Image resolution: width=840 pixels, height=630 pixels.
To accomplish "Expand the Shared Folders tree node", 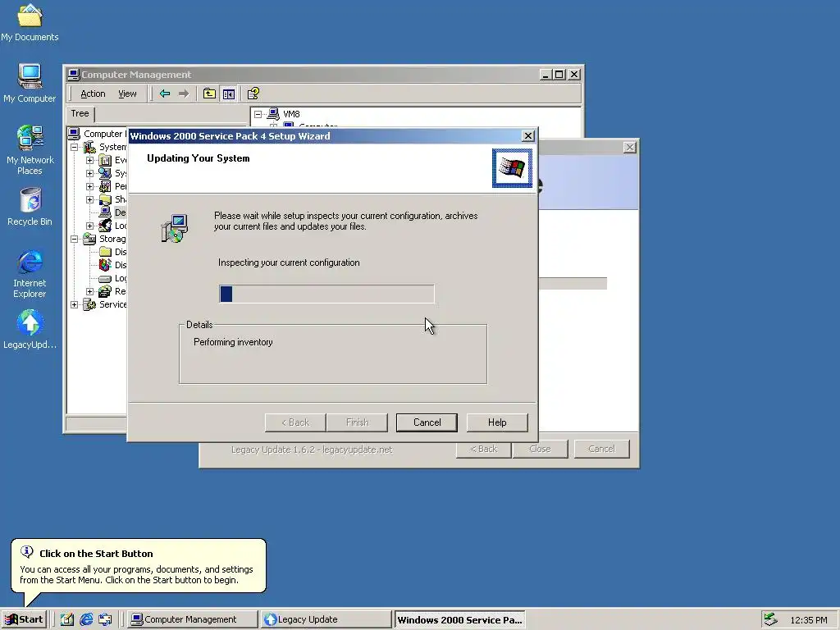I will pyautogui.click(x=90, y=199).
